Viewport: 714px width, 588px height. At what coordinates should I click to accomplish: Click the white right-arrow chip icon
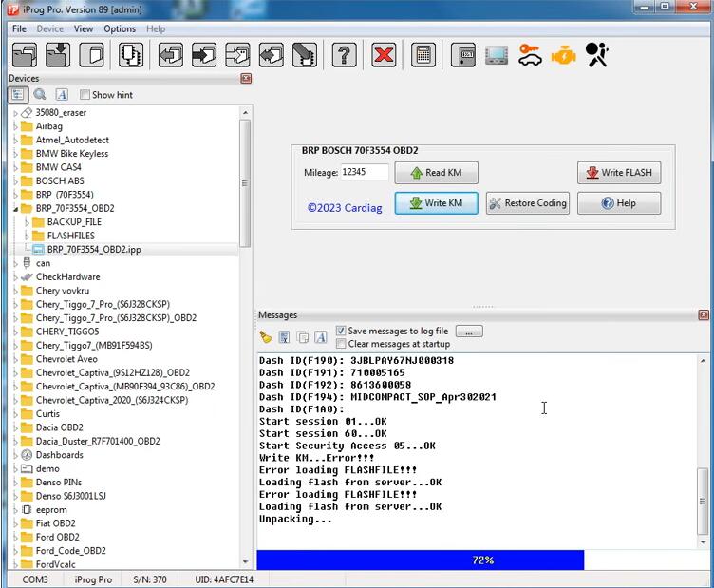click(237, 55)
